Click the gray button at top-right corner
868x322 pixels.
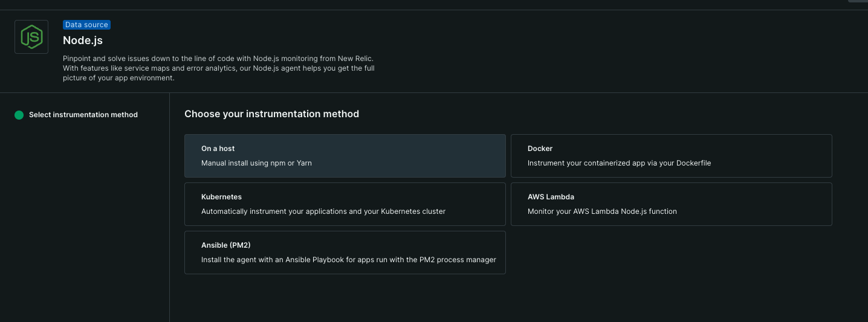(x=857, y=1)
